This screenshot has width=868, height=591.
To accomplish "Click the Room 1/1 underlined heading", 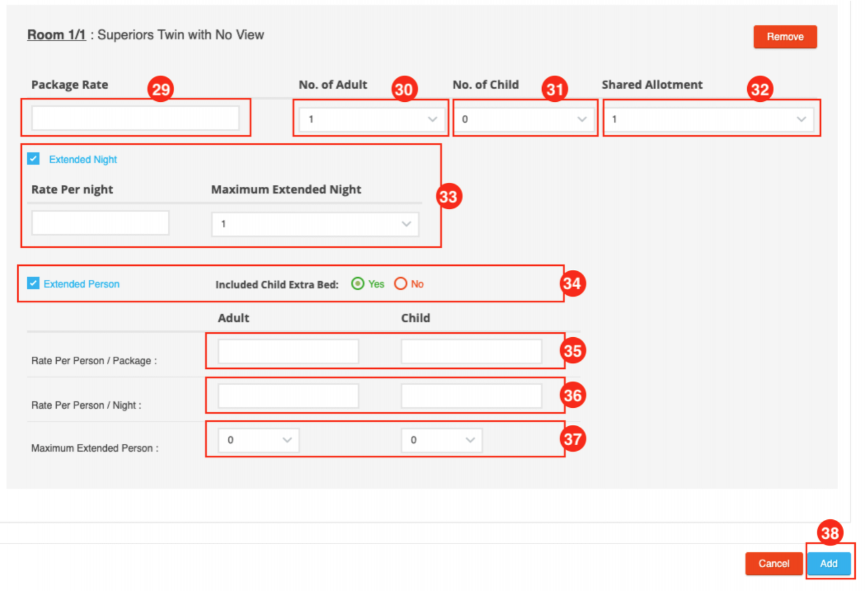I will (56, 35).
